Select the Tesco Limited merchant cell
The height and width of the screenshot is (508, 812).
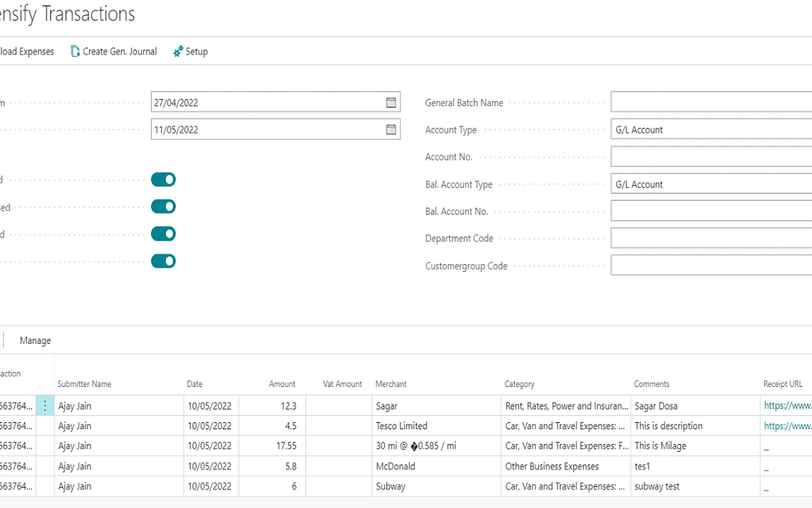tap(436, 426)
